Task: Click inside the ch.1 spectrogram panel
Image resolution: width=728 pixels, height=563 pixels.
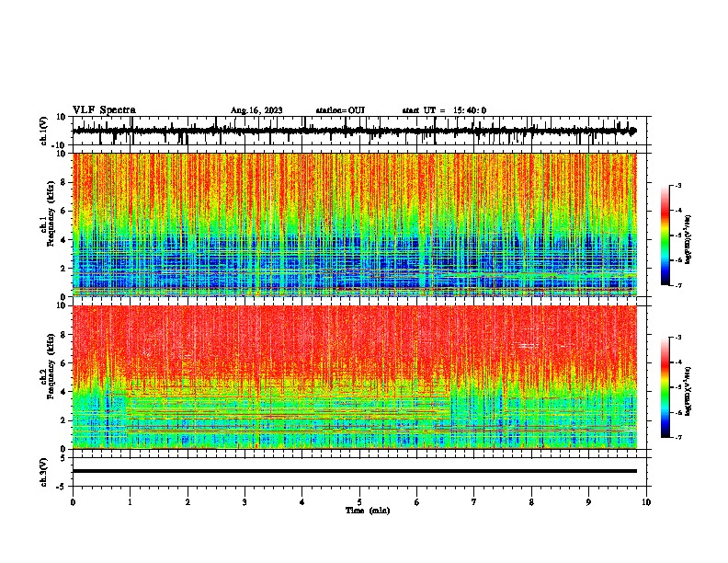Action: point(355,224)
